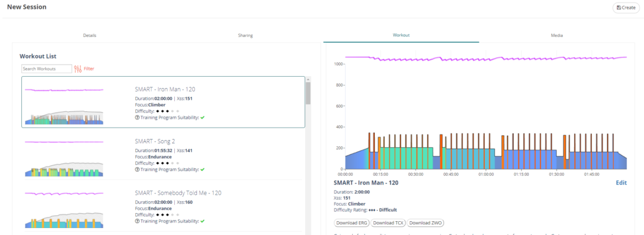The image size is (644, 235).
Task: Download the ZWO file
Action: tap(426, 223)
